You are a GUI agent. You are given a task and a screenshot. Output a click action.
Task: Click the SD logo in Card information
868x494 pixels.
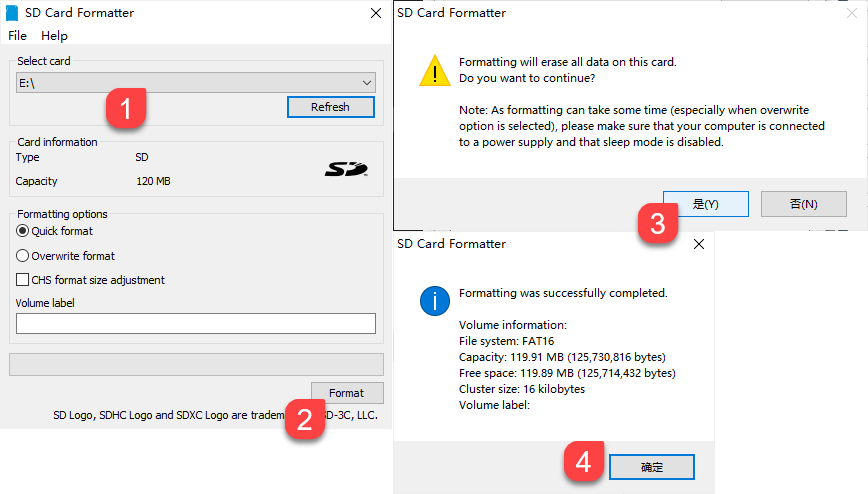coord(346,169)
